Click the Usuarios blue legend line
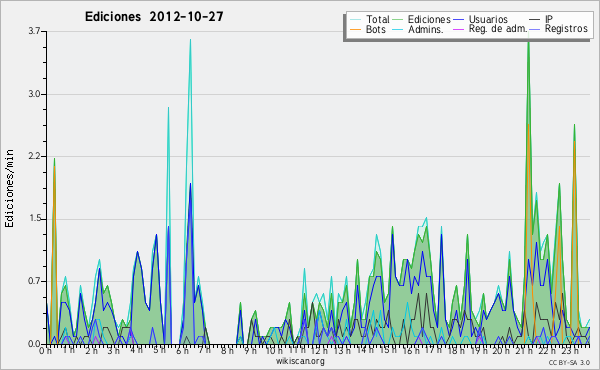Viewport: 600px width, 370px height. click(x=458, y=20)
